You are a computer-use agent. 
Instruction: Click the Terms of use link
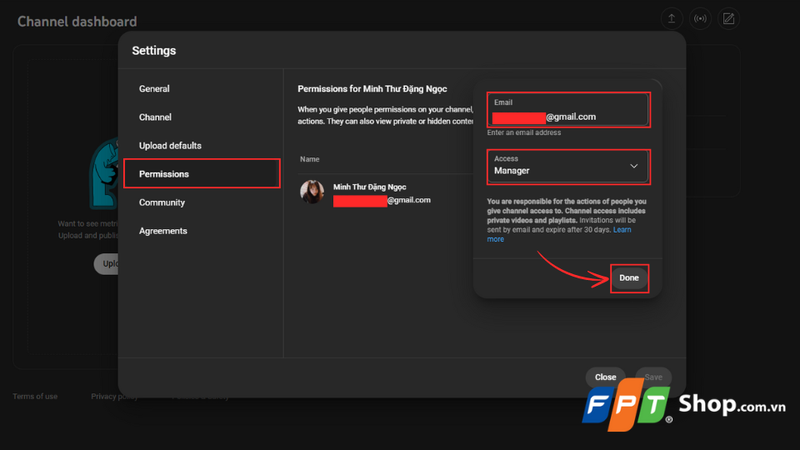pyautogui.click(x=35, y=396)
